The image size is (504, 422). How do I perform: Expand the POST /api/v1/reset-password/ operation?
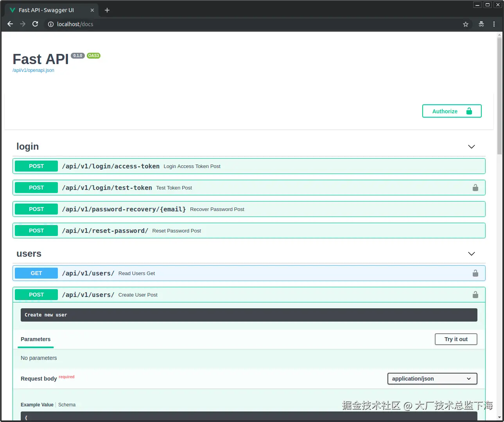249,231
